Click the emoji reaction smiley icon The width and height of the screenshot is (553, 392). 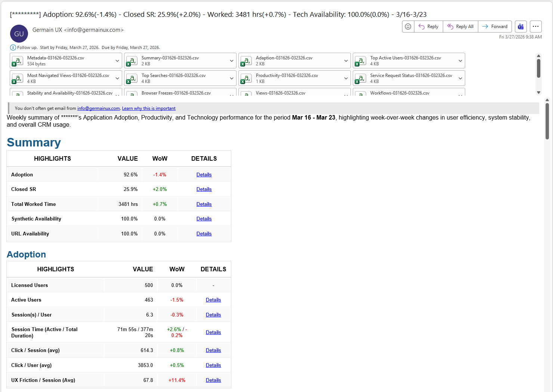point(408,27)
